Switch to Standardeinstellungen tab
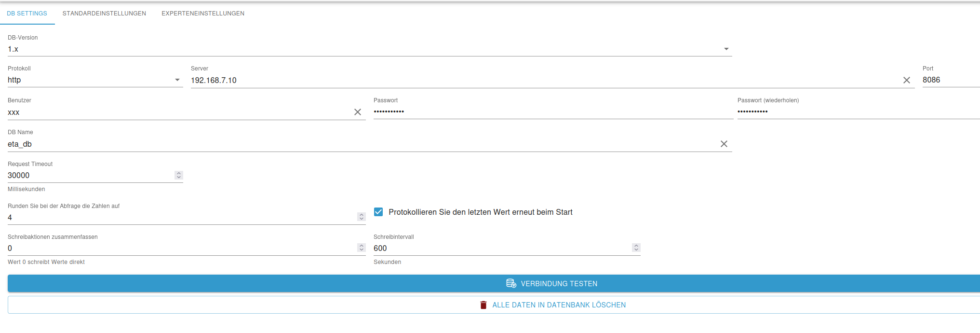The image size is (980, 333). [104, 14]
